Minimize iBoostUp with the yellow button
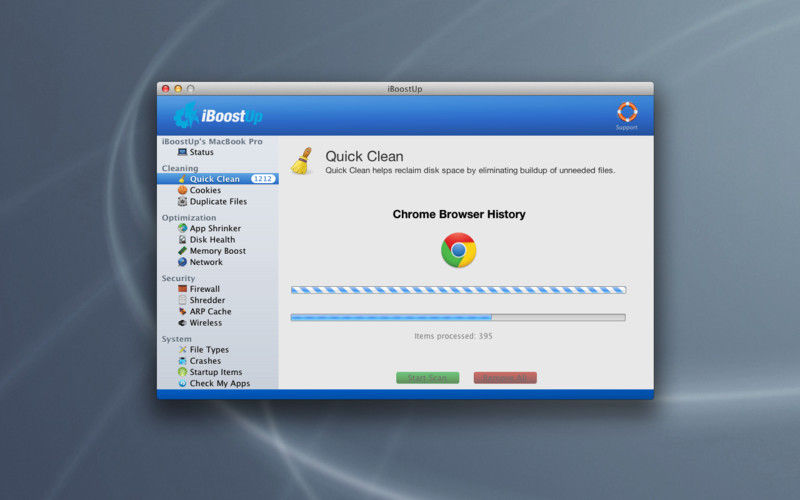This screenshot has height=500, width=800. 178,89
